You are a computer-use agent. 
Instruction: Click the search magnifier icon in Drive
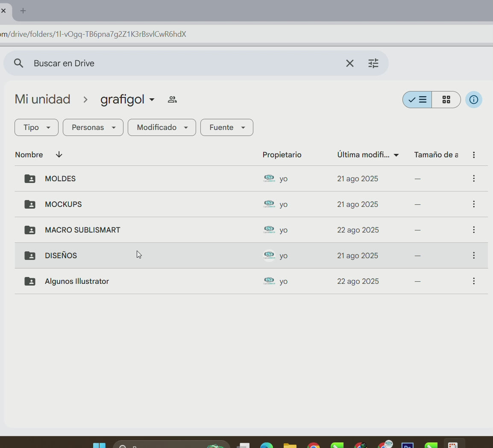point(18,63)
